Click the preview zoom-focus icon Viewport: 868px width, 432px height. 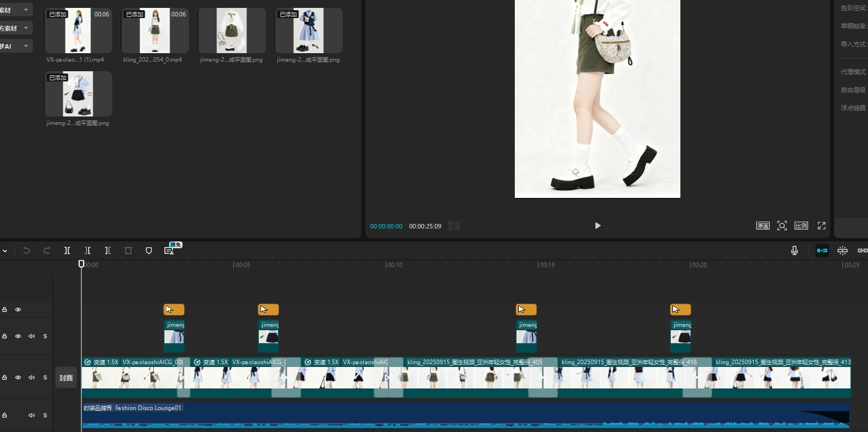pos(782,226)
